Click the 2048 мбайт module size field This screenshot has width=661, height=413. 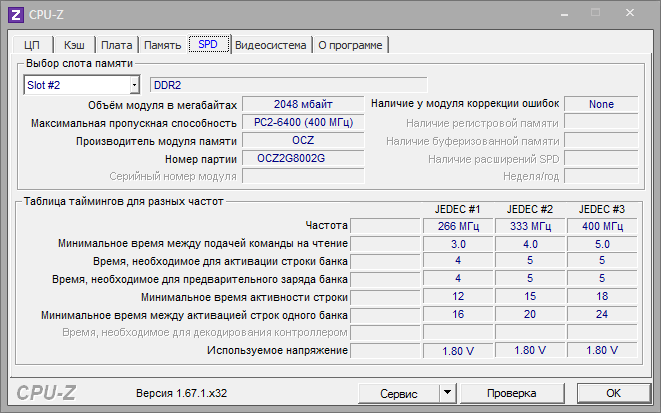(303, 104)
